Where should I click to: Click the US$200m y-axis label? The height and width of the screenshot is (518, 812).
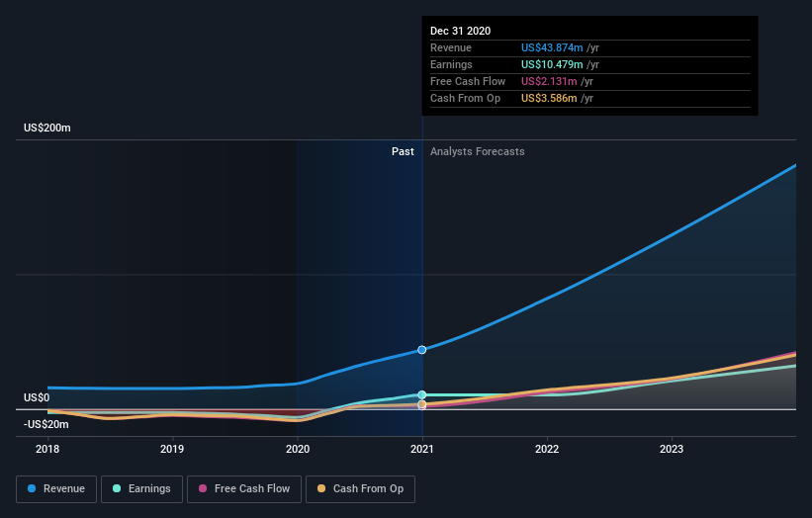pyautogui.click(x=47, y=128)
